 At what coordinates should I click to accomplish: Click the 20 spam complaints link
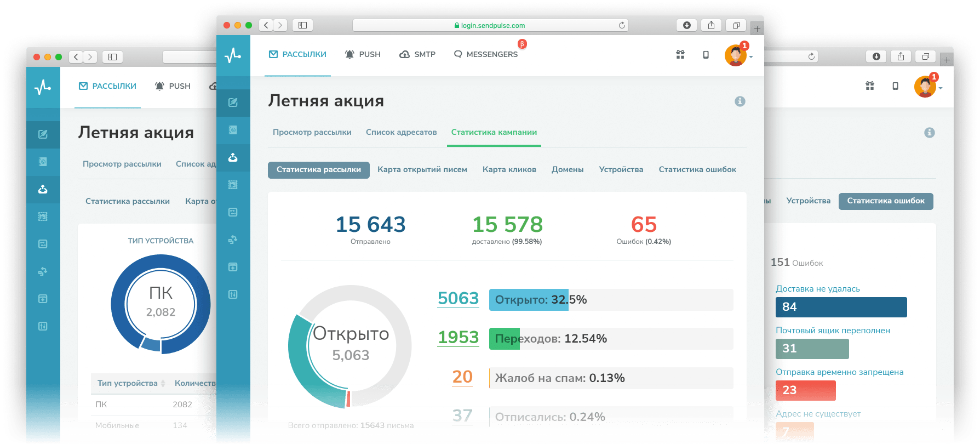click(x=462, y=377)
